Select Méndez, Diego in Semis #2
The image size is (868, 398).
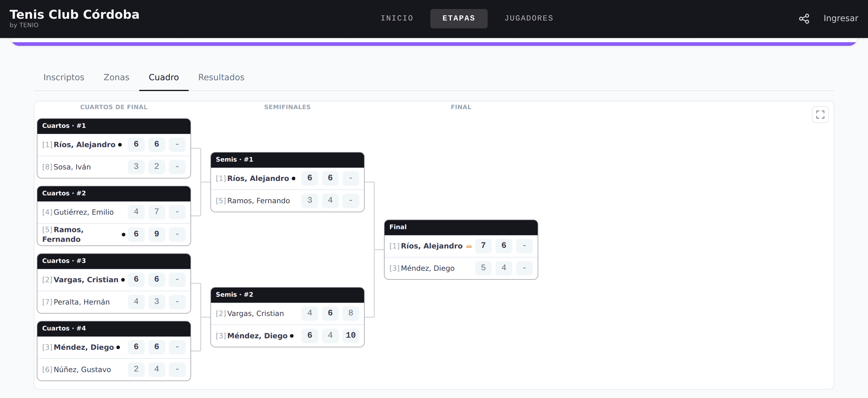tap(257, 336)
